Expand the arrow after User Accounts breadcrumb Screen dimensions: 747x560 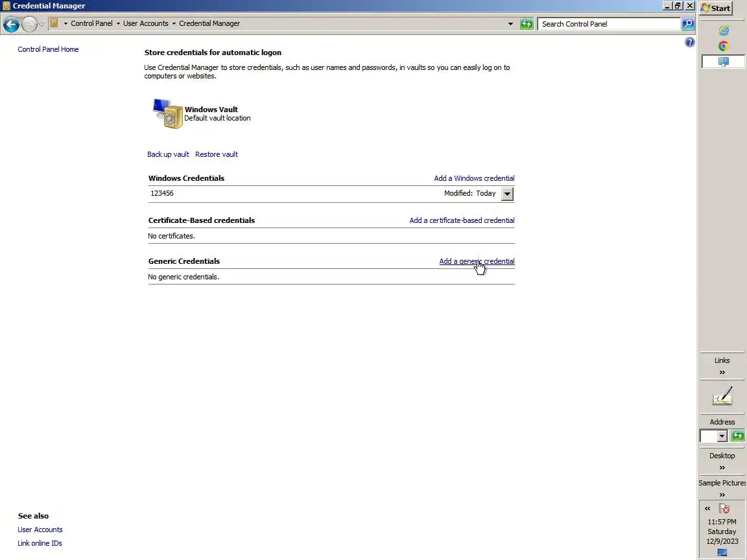point(174,23)
